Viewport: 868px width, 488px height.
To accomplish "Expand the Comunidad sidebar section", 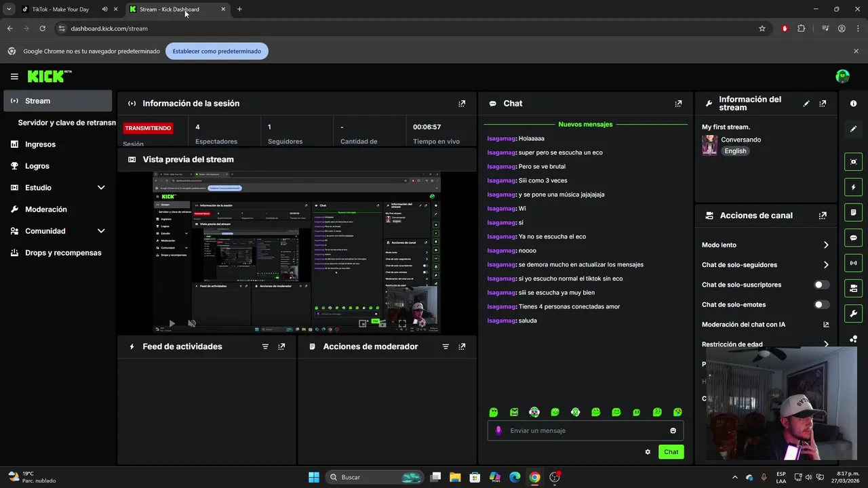I will click(101, 231).
